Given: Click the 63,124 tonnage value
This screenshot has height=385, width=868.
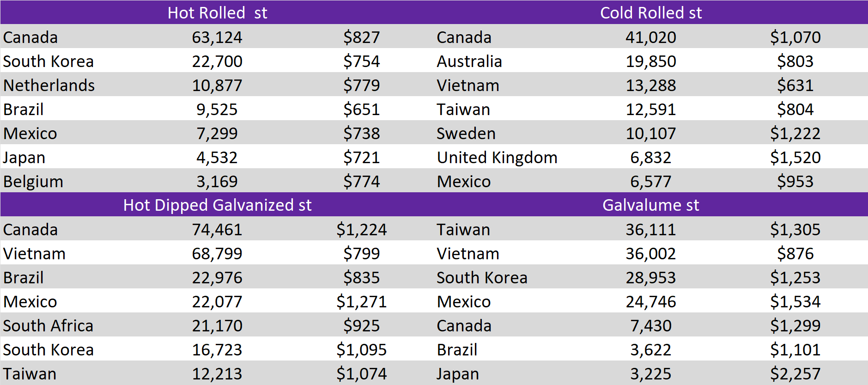Looking at the screenshot, I should pos(217,37).
